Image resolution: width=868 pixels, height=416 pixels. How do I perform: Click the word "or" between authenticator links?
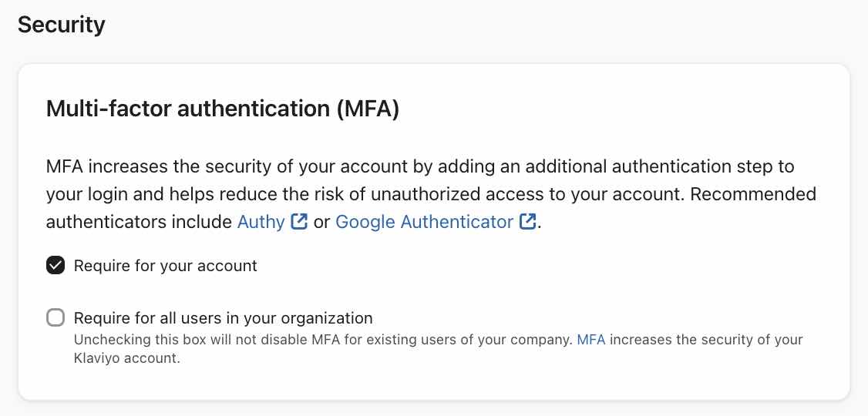point(321,222)
